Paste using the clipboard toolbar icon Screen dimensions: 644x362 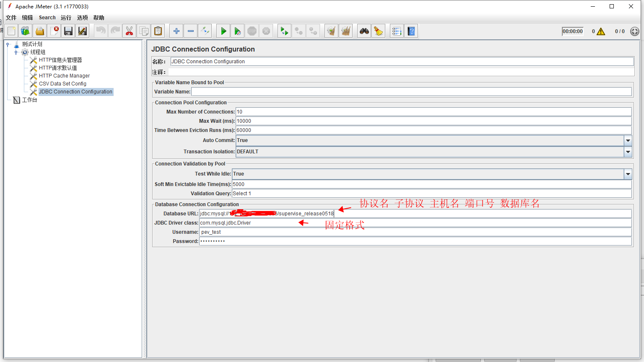click(x=158, y=31)
